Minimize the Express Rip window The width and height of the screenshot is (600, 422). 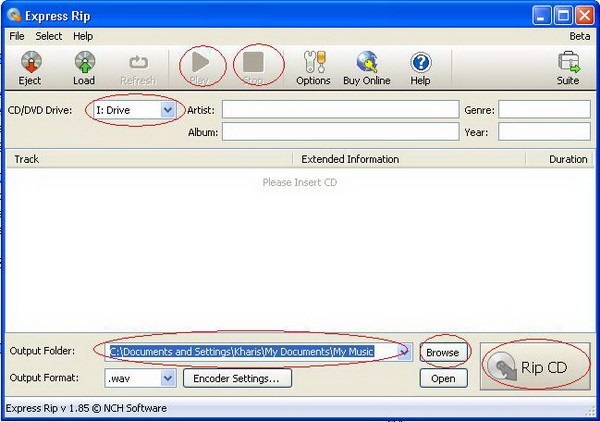pyautogui.click(x=541, y=16)
